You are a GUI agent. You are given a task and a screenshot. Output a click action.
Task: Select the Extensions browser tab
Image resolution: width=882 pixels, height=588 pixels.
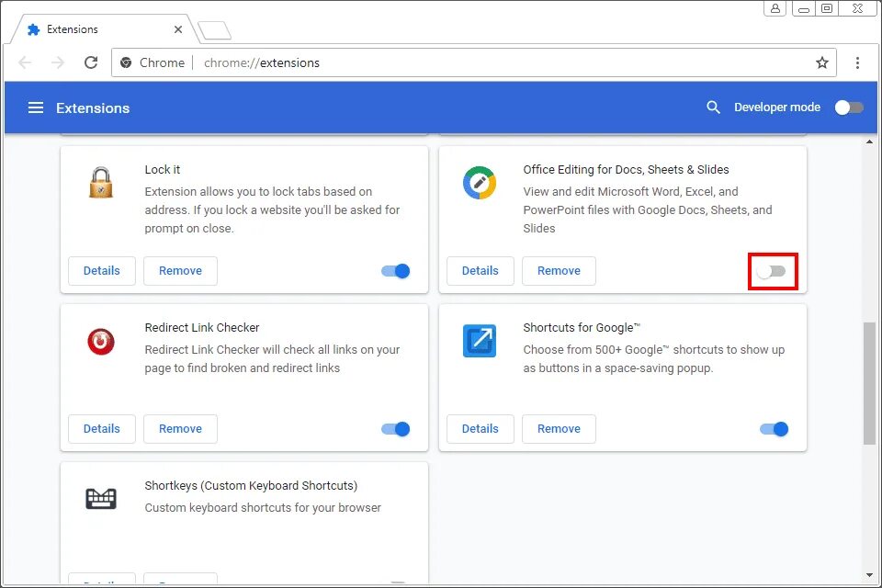(101, 29)
